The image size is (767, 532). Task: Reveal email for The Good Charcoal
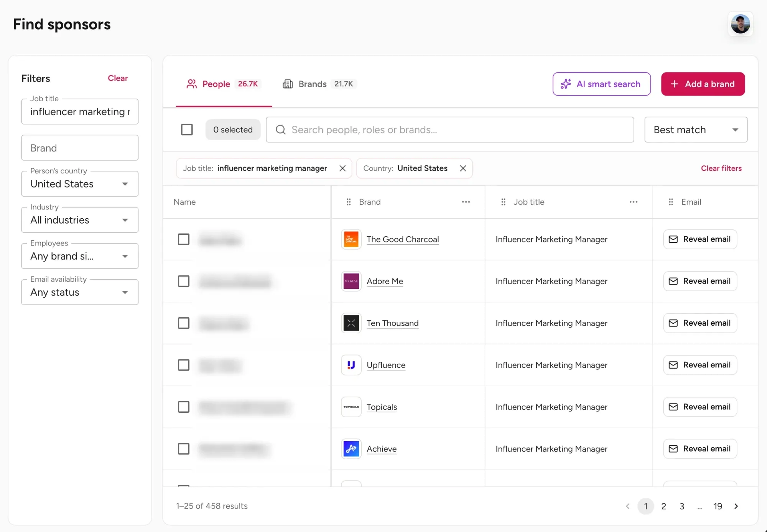pos(700,239)
